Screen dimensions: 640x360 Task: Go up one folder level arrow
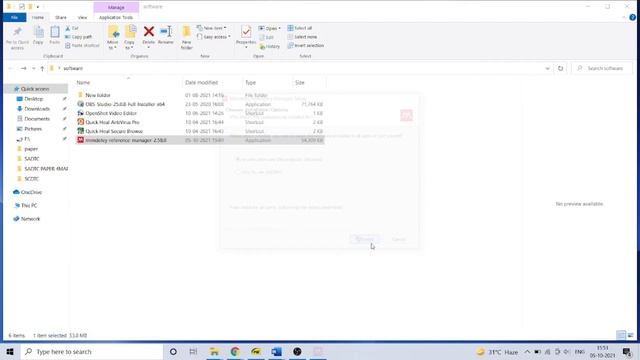coord(42,69)
